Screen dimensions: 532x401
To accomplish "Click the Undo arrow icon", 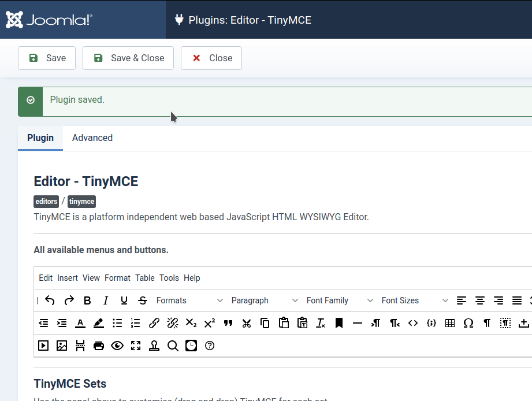I will tap(50, 300).
